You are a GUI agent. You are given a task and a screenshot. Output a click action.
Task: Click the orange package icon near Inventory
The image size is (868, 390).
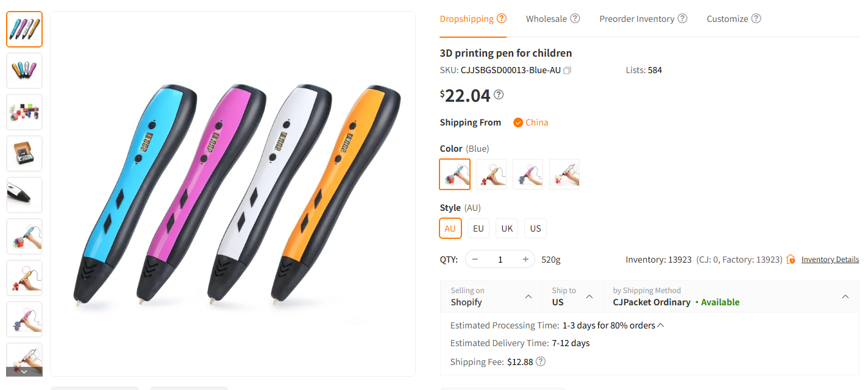791,259
